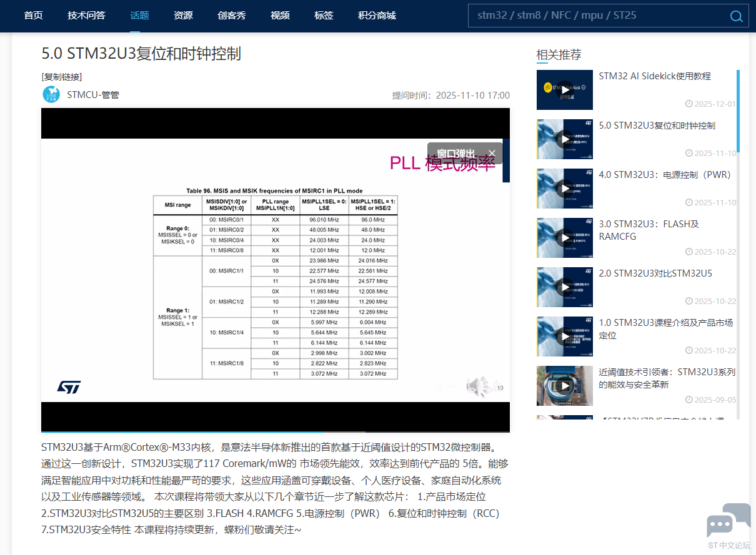Click the Table 96 caption text
This screenshot has width=756, height=555.
pos(274,191)
